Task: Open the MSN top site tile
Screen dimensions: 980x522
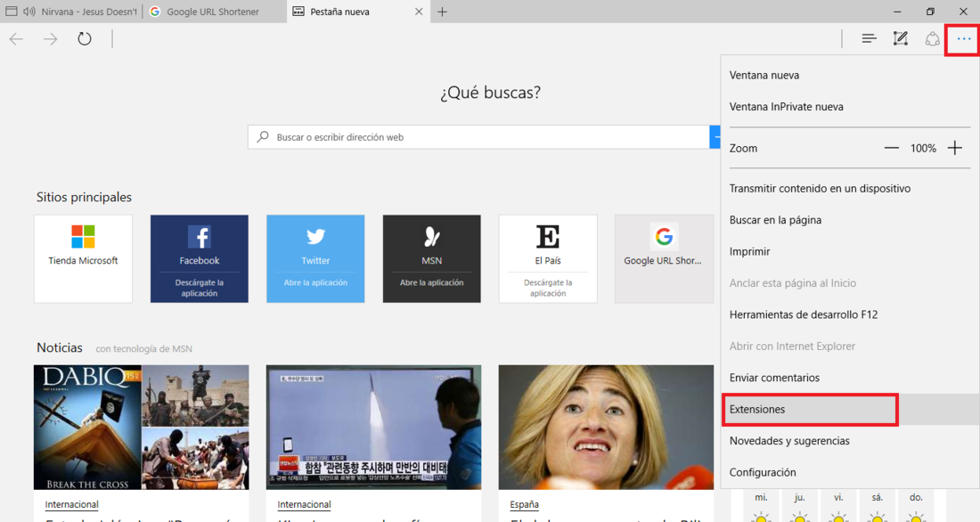Action: [432, 259]
